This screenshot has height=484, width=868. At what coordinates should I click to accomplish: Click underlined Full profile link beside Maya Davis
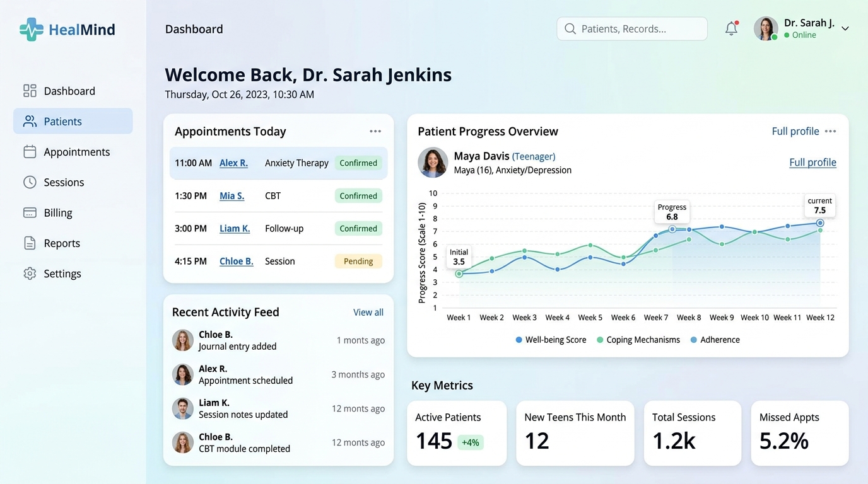pyautogui.click(x=812, y=162)
